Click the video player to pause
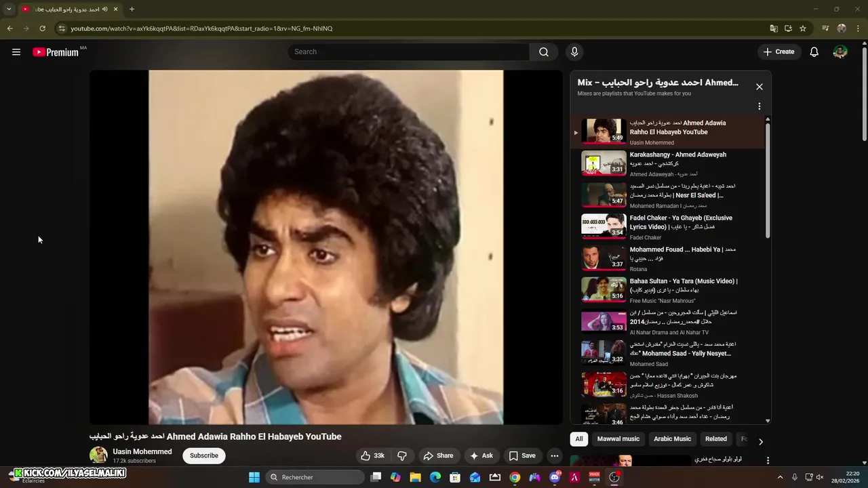 [x=326, y=247]
